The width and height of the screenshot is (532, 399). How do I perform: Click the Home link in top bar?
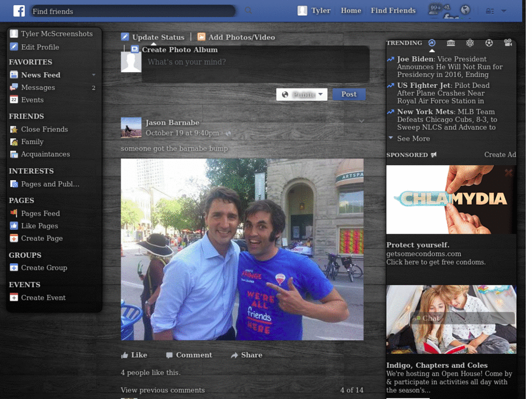[351, 10]
